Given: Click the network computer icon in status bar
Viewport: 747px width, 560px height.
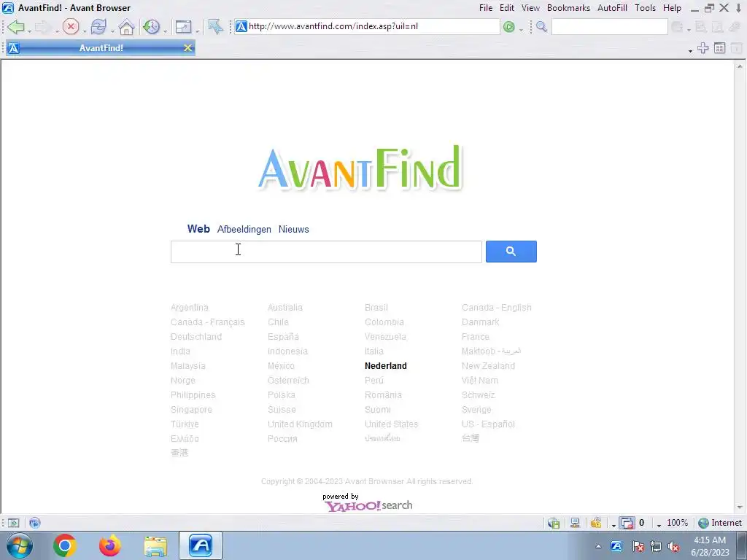Looking at the screenshot, I should coord(575,523).
